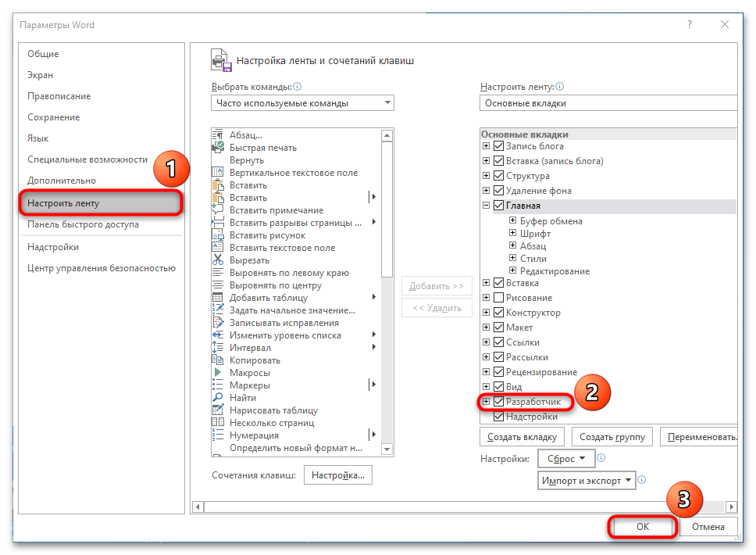Click the 'Вставить рисунок' picture icon
This screenshot has height=555, width=756.
218,235
